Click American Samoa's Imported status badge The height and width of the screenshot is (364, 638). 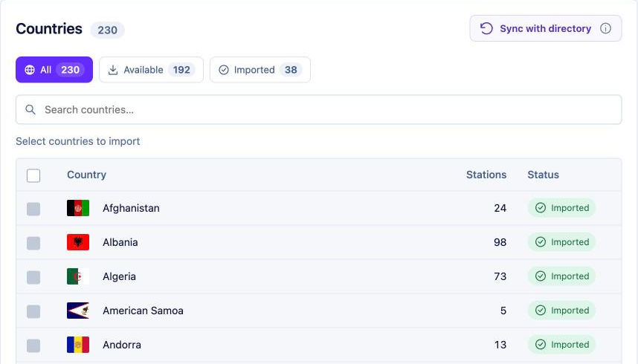[562, 311]
